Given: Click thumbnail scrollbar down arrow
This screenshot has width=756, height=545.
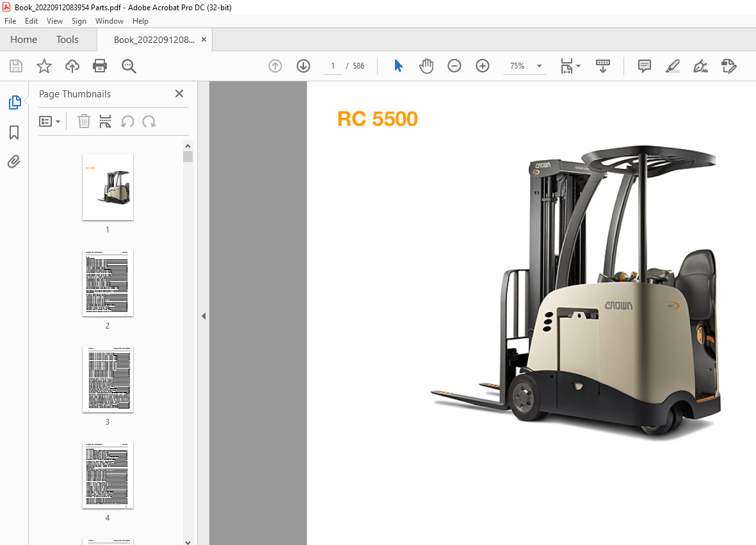Looking at the screenshot, I should [x=188, y=542].
